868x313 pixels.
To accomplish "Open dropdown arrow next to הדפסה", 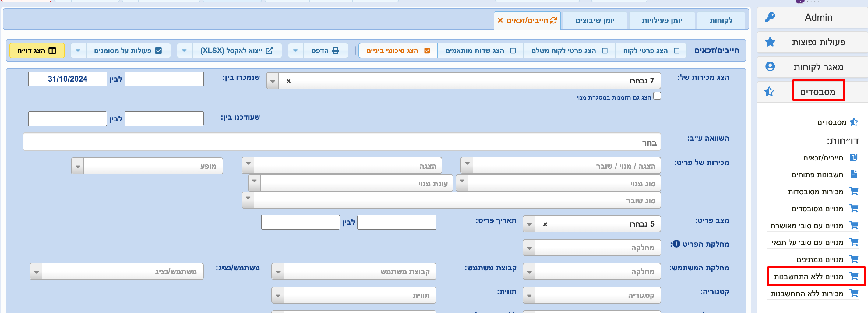I will pos(295,51).
